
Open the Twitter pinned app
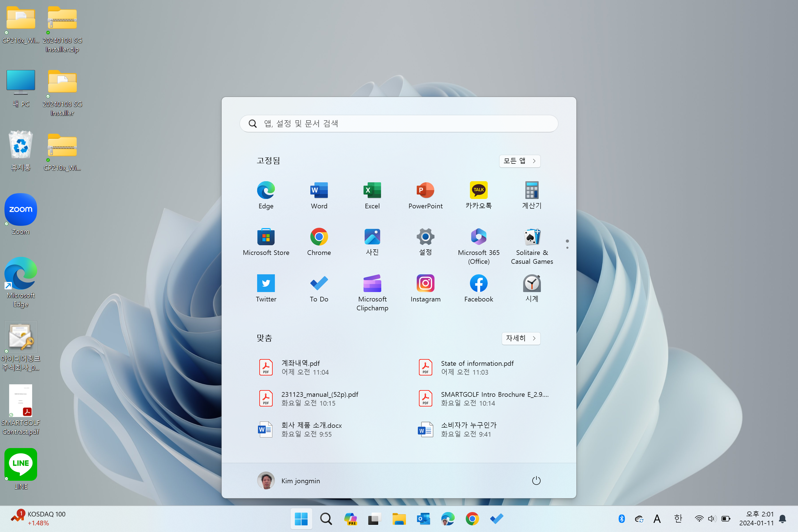tap(266, 288)
